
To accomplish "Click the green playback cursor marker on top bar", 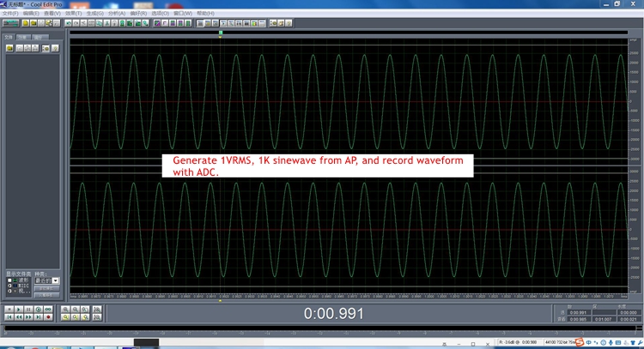I will [x=221, y=33].
